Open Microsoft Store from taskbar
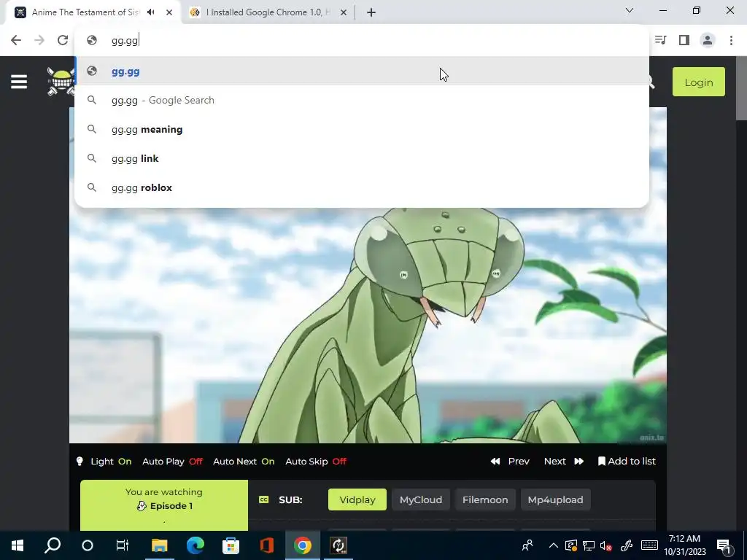Viewport: 747px width, 560px height. (x=231, y=545)
